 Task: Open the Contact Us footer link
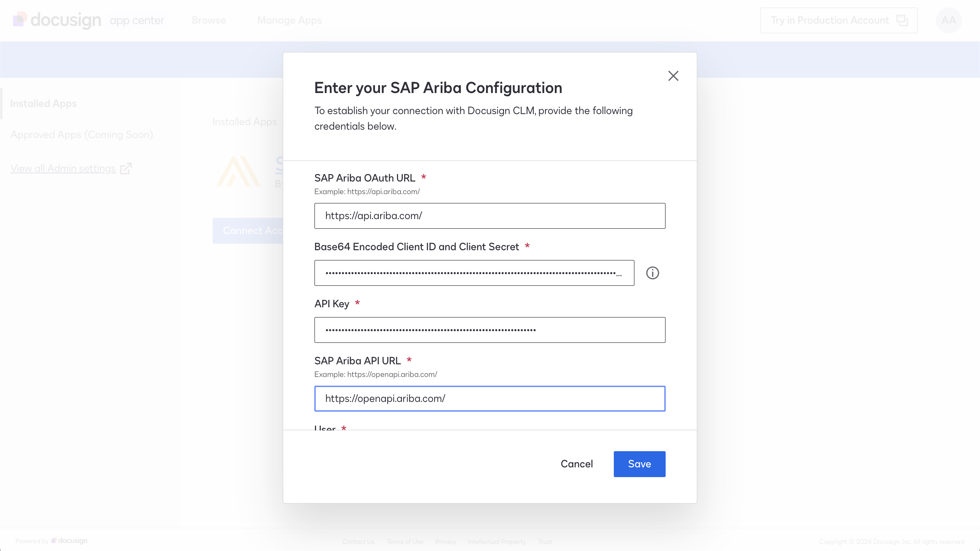(358, 542)
